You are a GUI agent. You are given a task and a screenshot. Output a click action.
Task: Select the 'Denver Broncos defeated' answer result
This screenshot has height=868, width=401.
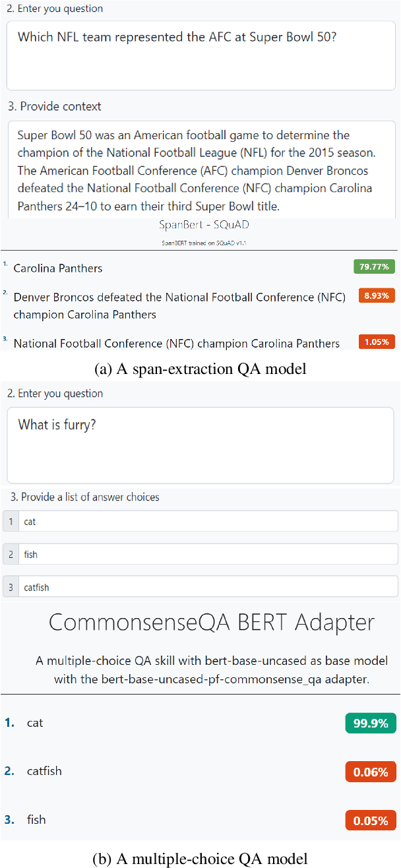[179, 306]
